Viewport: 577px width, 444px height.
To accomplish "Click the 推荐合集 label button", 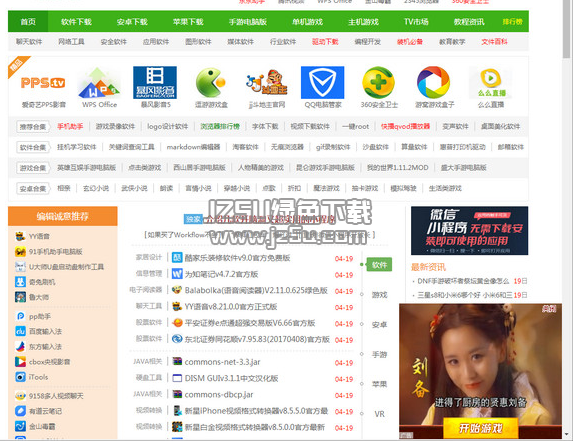I will (x=33, y=127).
